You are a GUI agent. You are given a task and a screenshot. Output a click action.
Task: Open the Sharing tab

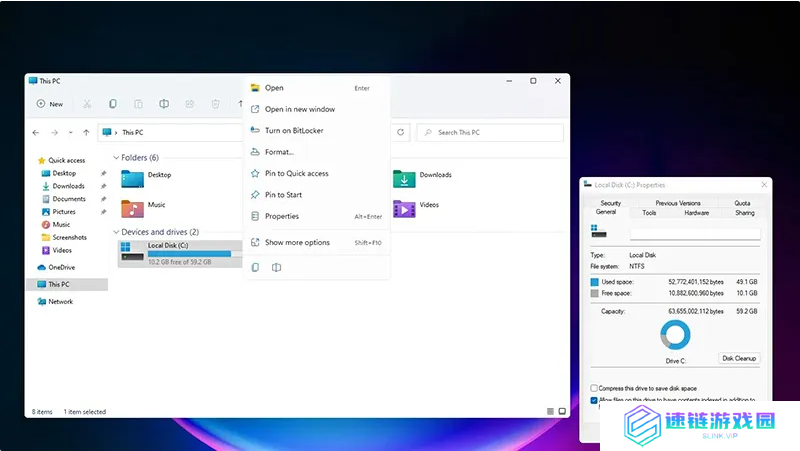[x=744, y=213]
